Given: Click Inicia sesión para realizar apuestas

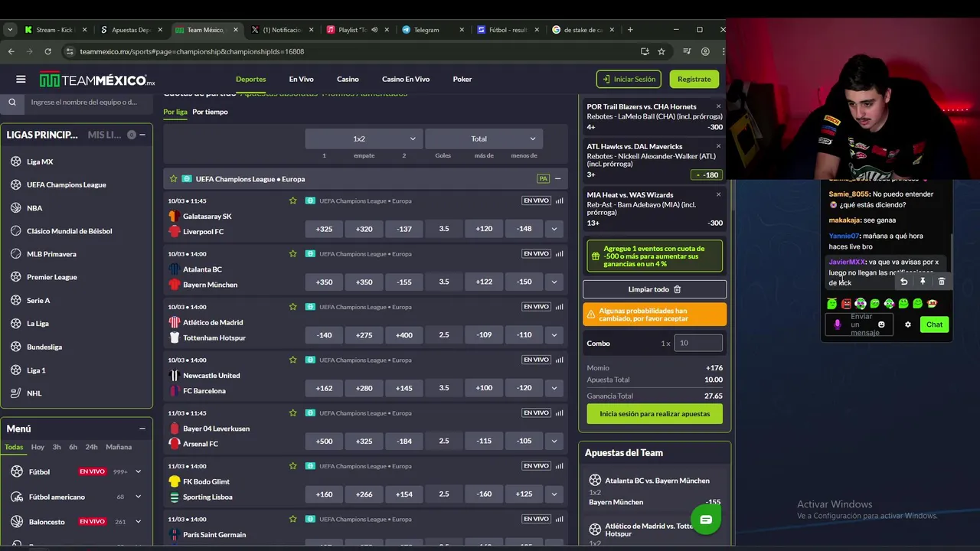Looking at the screenshot, I should 655,413.
